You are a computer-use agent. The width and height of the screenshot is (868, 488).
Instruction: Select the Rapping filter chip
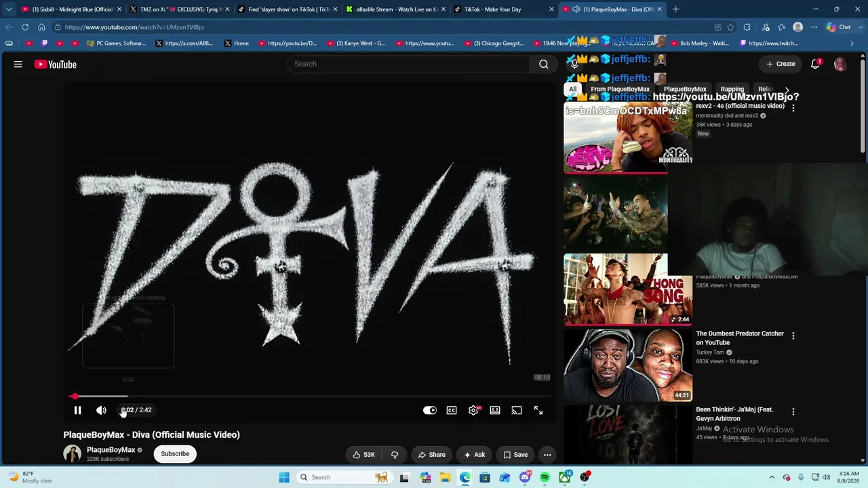pyautogui.click(x=732, y=89)
